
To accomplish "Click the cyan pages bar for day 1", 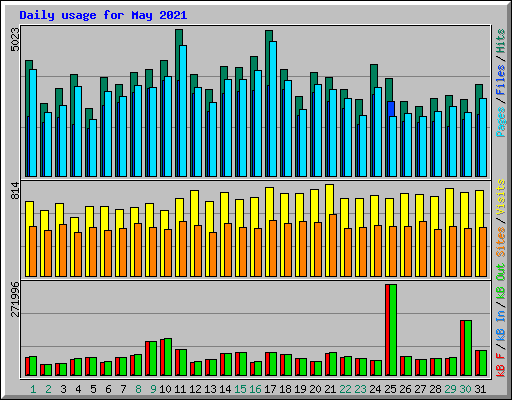I will pyautogui.click(x=33, y=123).
